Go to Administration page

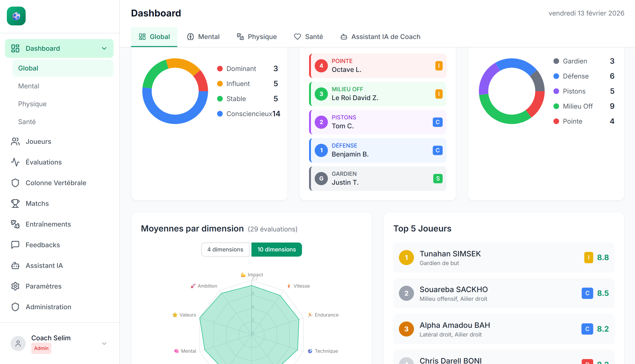[59, 307]
